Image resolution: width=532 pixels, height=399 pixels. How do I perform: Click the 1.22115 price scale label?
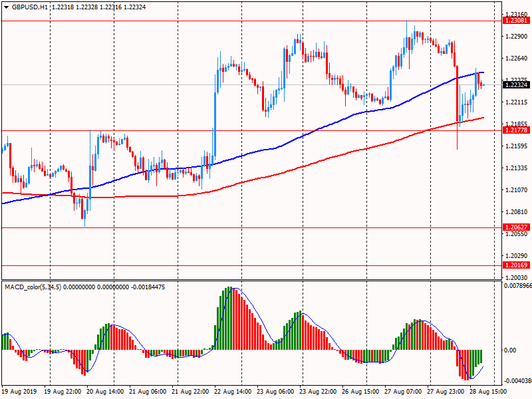click(517, 102)
